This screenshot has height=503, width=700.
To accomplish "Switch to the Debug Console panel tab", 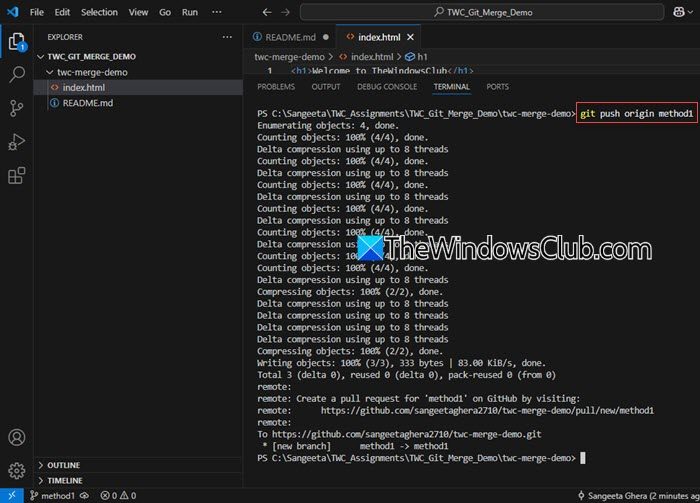I will tap(389, 87).
